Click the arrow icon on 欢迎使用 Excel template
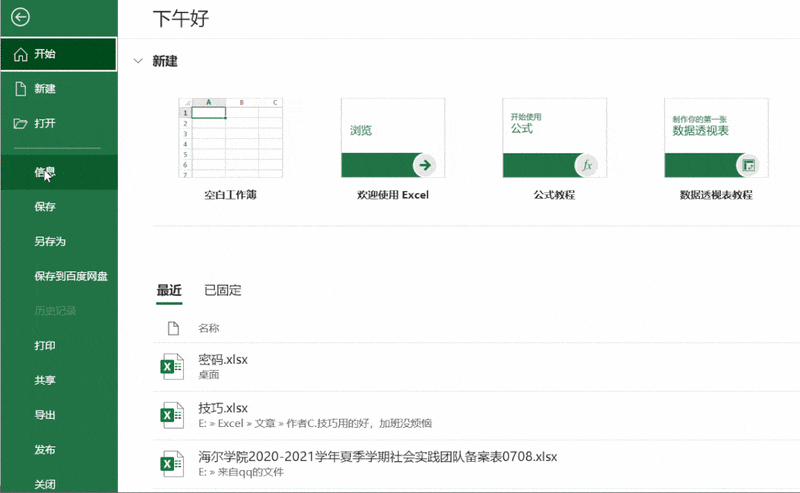800x493 pixels. point(424,165)
